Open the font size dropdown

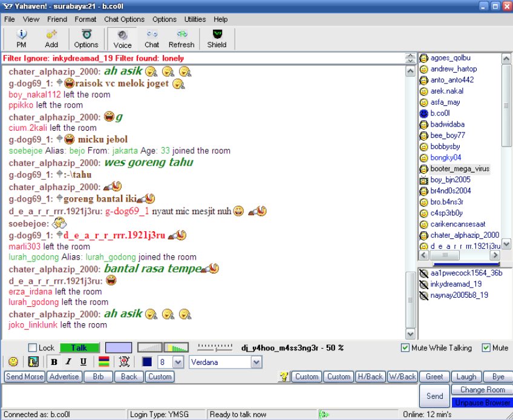click(x=178, y=362)
